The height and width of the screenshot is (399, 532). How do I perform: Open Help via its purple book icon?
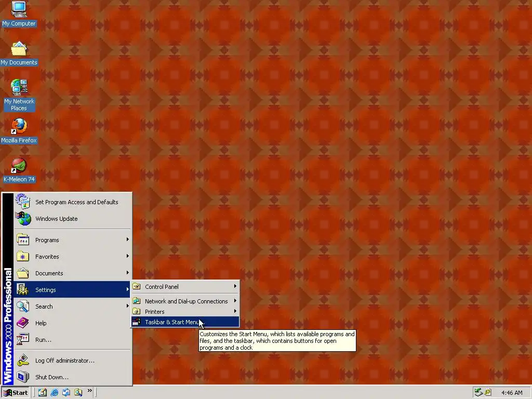coord(23,323)
